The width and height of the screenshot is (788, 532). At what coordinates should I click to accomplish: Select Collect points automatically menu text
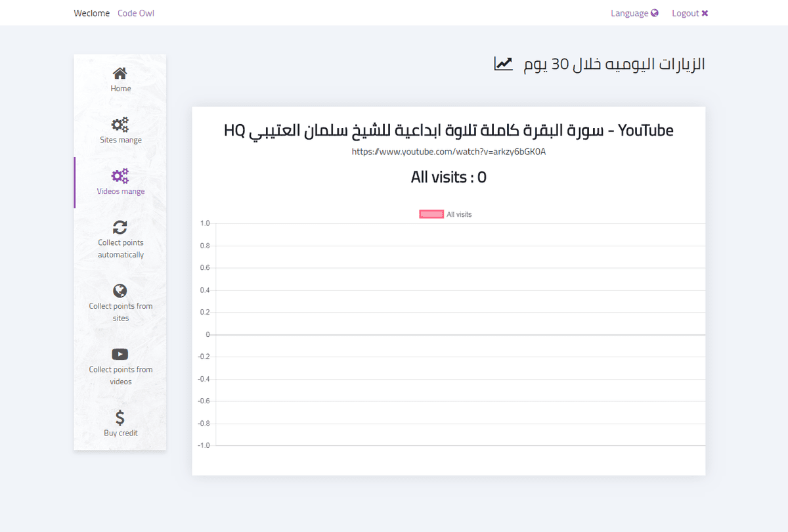(x=121, y=249)
